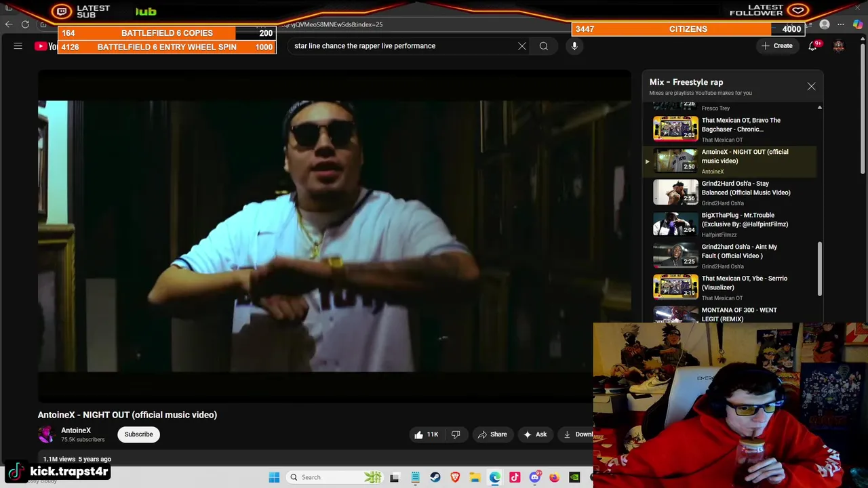Start voice search with the microphone icon

(x=574, y=46)
